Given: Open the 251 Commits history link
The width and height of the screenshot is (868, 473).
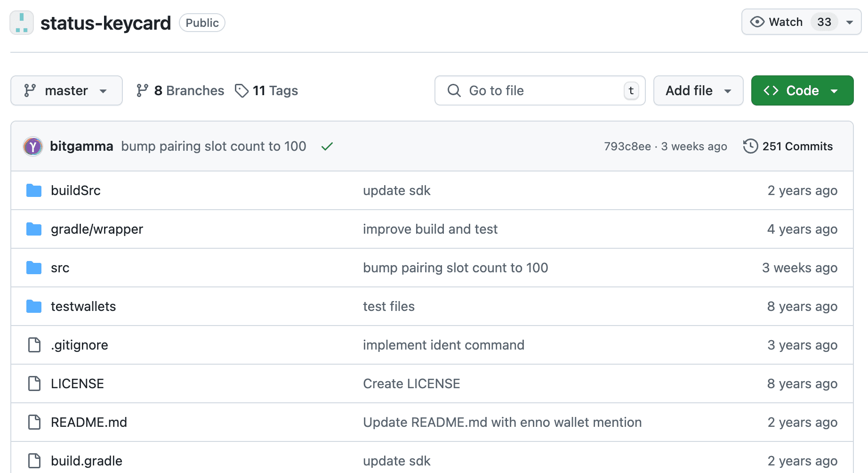Looking at the screenshot, I should coord(797,146).
